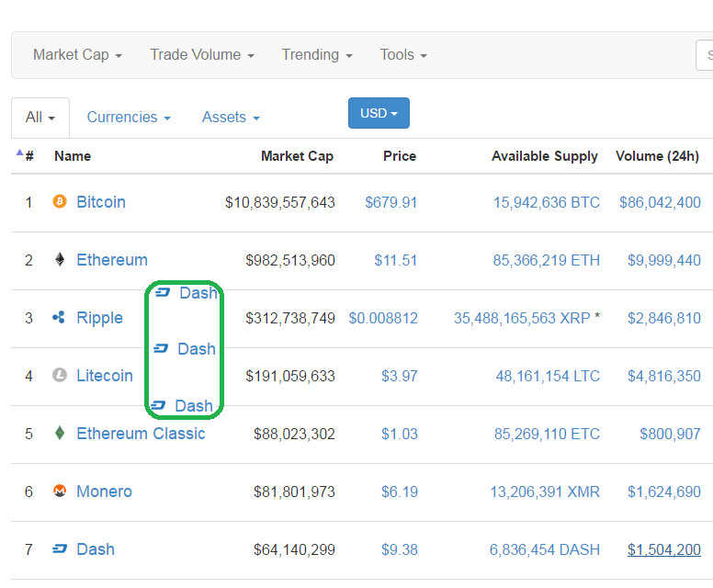Viewport: 713px width, 588px height.
Task: Sort table by Market Cap header
Action: click(x=298, y=156)
